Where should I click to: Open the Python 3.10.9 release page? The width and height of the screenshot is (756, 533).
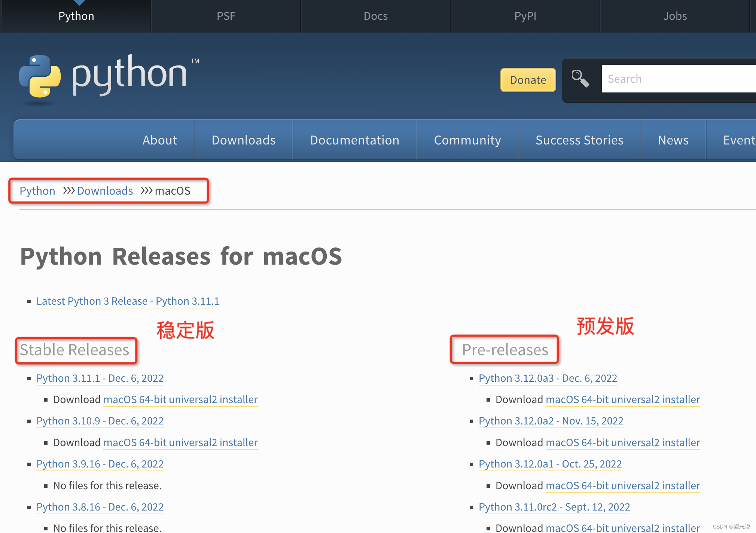click(x=100, y=421)
